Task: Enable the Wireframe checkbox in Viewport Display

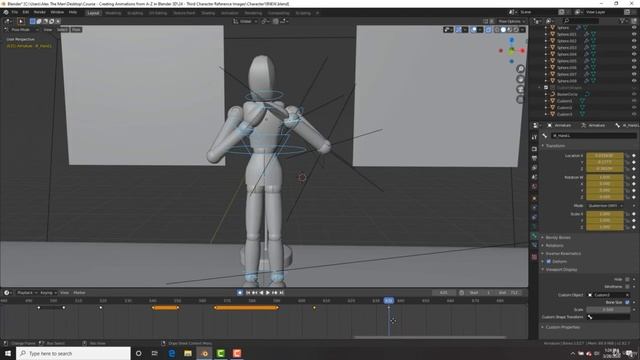Action: click(627, 287)
